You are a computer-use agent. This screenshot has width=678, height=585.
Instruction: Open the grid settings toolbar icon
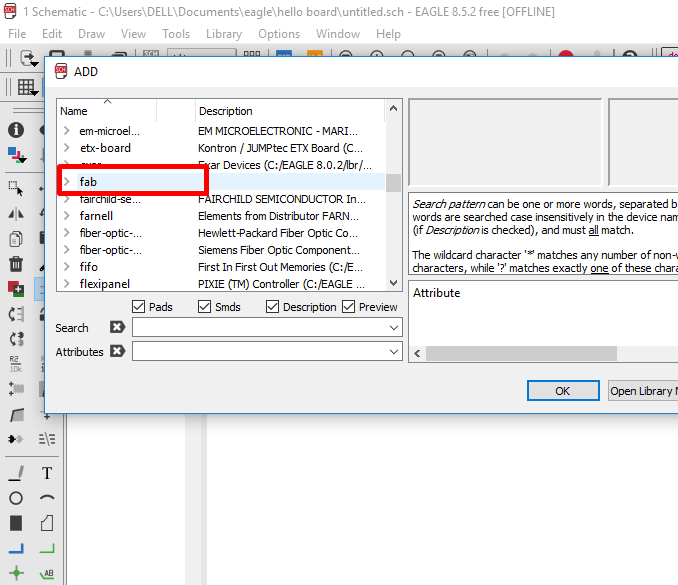[x=28, y=87]
